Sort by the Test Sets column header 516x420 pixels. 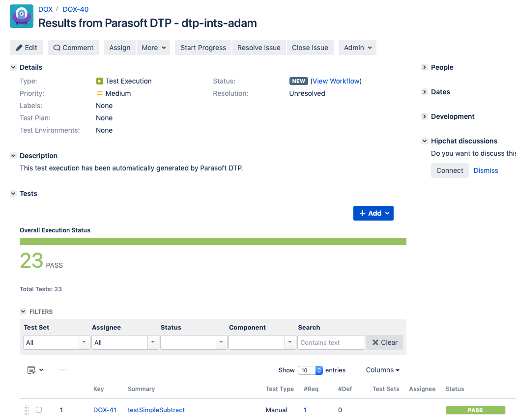tap(386, 389)
